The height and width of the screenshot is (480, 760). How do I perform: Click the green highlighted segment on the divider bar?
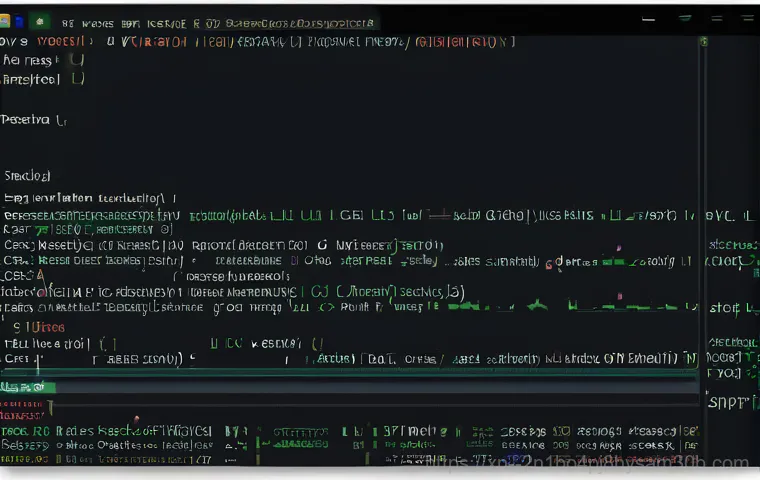click(28, 387)
